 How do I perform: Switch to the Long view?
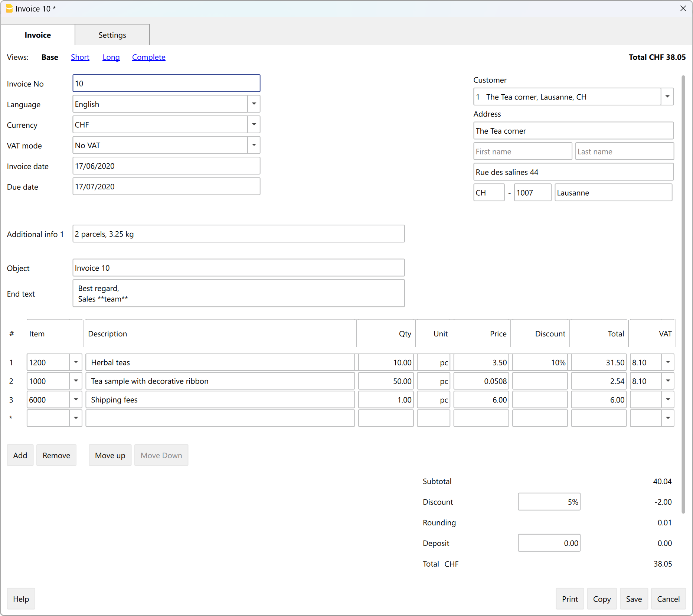[111, 57]
